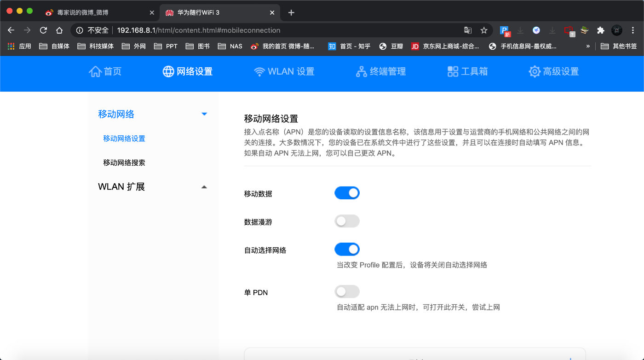Collapse the 移动网络 sidebar section

tap(204, 114)
